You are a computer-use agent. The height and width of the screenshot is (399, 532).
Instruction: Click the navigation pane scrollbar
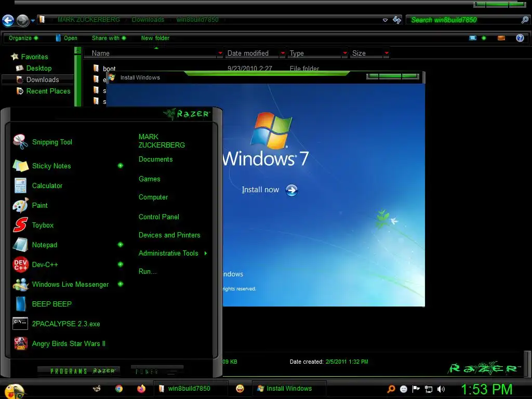click(x=78, y=77)
